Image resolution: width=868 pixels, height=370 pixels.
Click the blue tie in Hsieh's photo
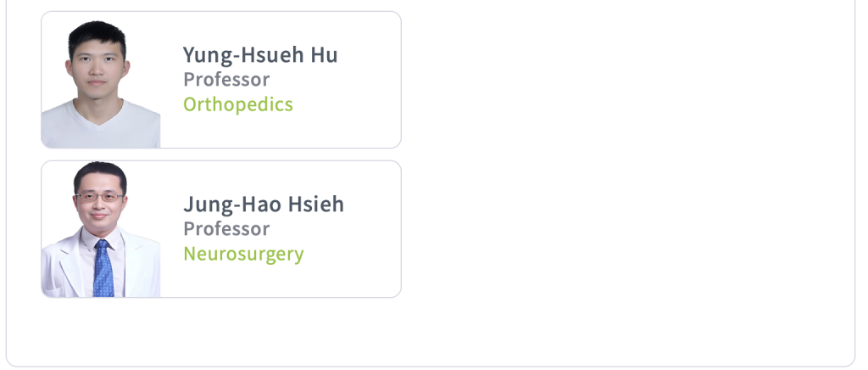coord(103,269)
